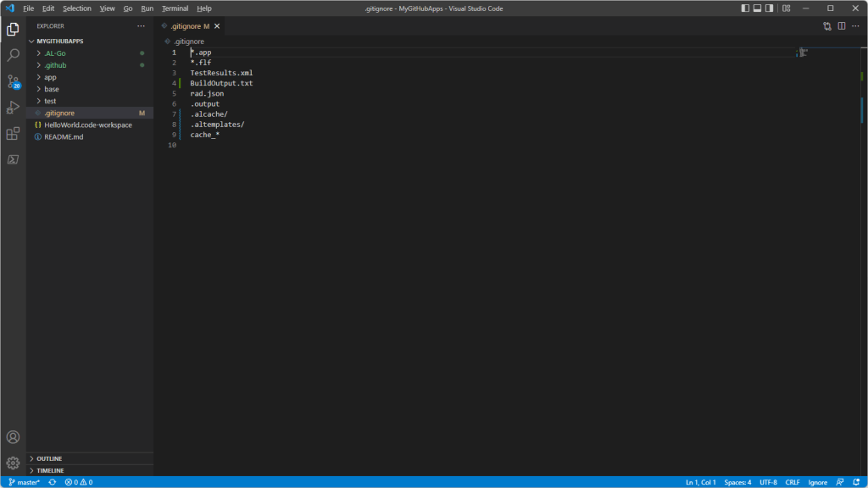Viewport: 868px width, 488px height.
Task: Expand the app folder
Action: pos(90,77)
